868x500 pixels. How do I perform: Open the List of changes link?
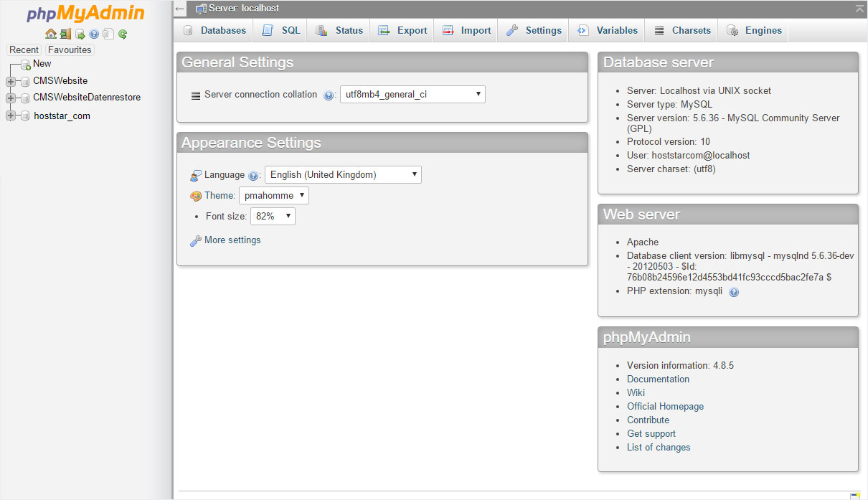coord(659,447)
